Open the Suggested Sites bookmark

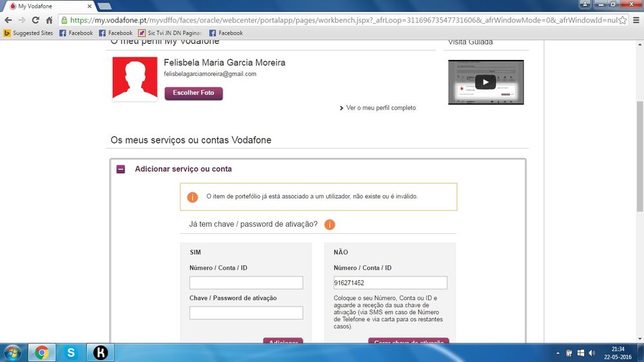28,33
